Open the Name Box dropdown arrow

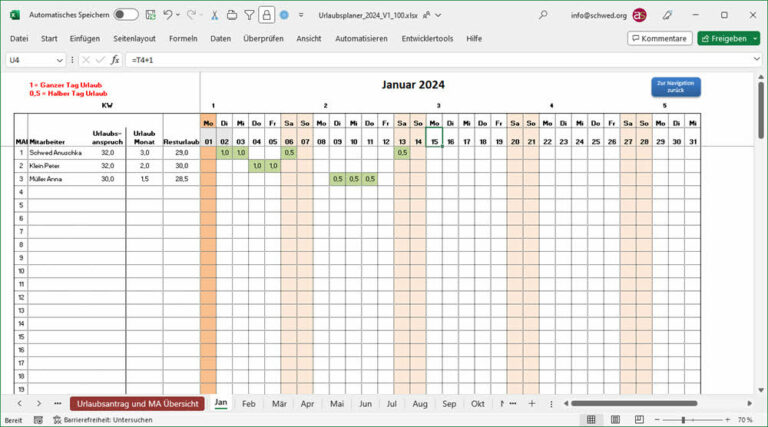[60, 60]
